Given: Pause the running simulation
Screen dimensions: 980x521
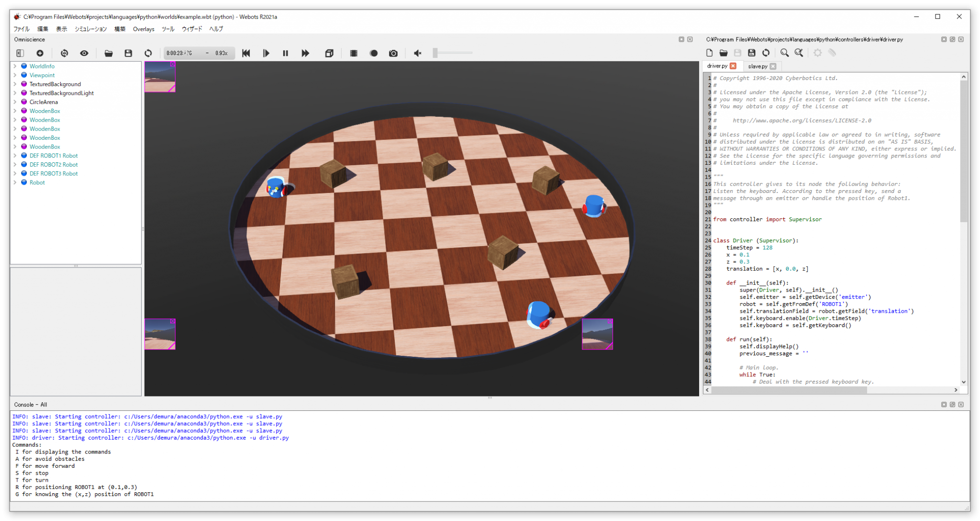Looking at the screenshot, I should (x=285, y=53).
